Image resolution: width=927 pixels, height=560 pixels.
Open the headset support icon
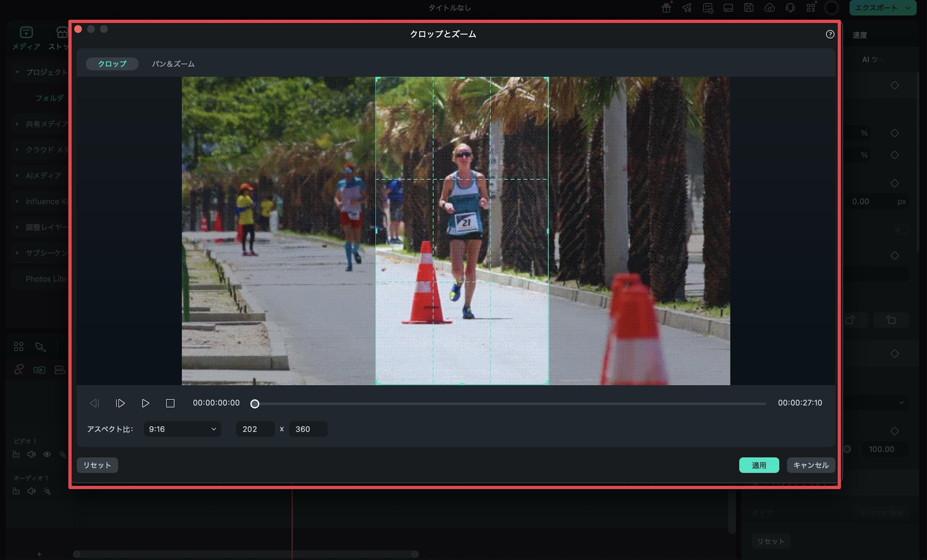[790, 7]
